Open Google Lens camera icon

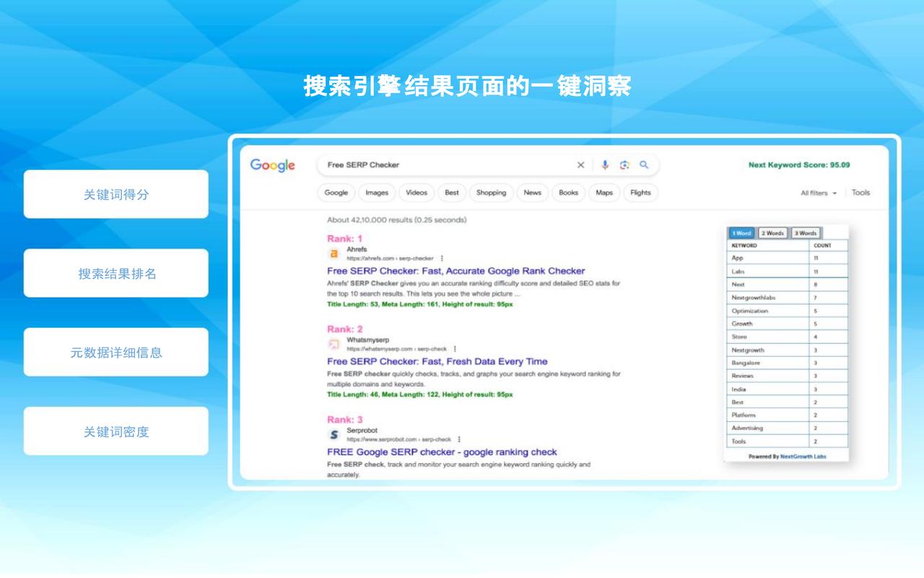624,165
